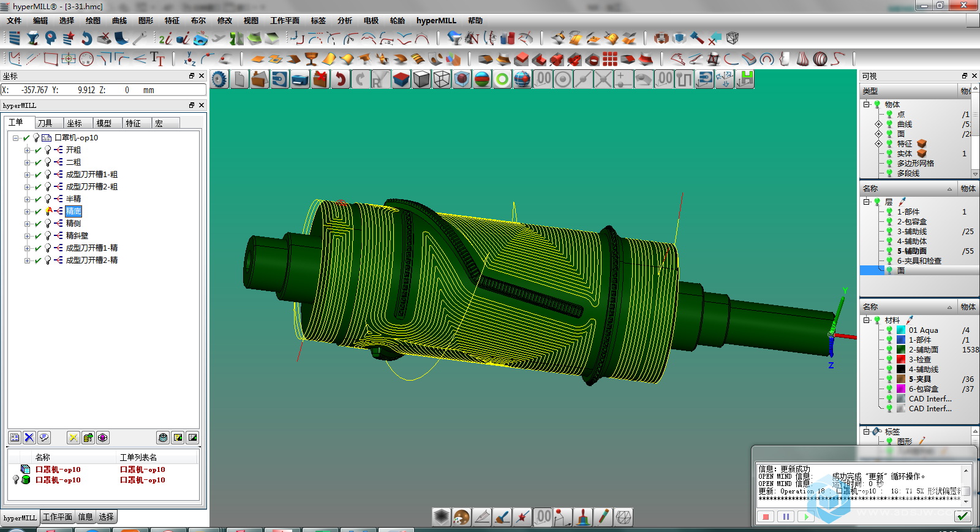The height and width of the screenshot is (532, 980).
Task: Toggle visibility bulb of layer 1-部件
Action: pos(889,212)
